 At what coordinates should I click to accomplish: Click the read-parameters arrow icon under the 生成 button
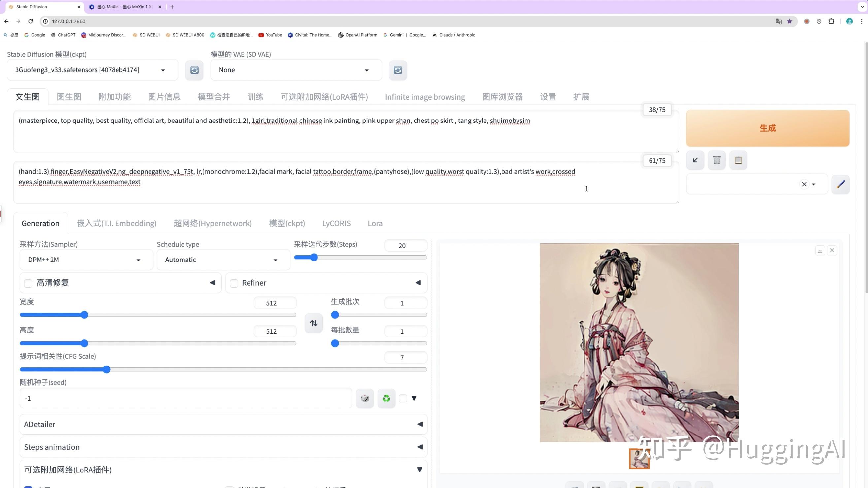[695, 160]
